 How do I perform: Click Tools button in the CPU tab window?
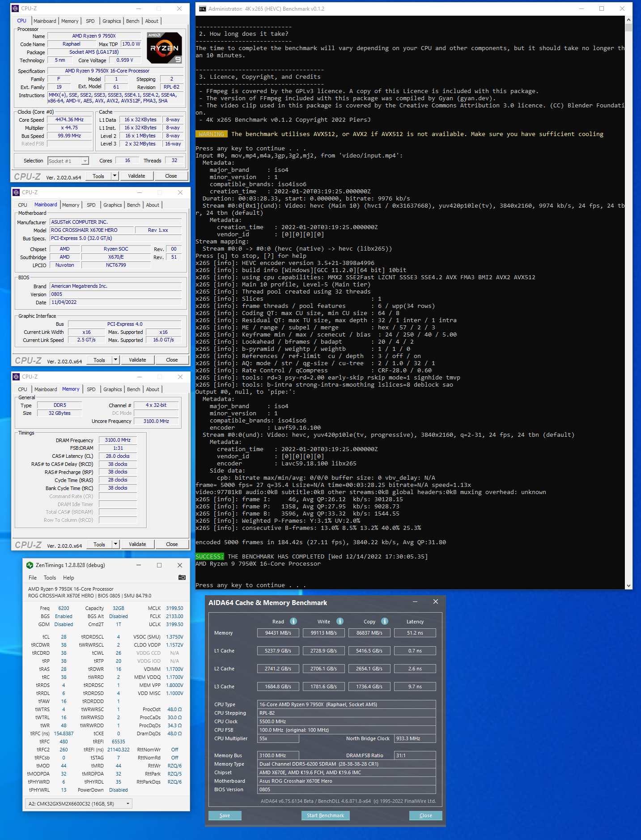[98, 176]
